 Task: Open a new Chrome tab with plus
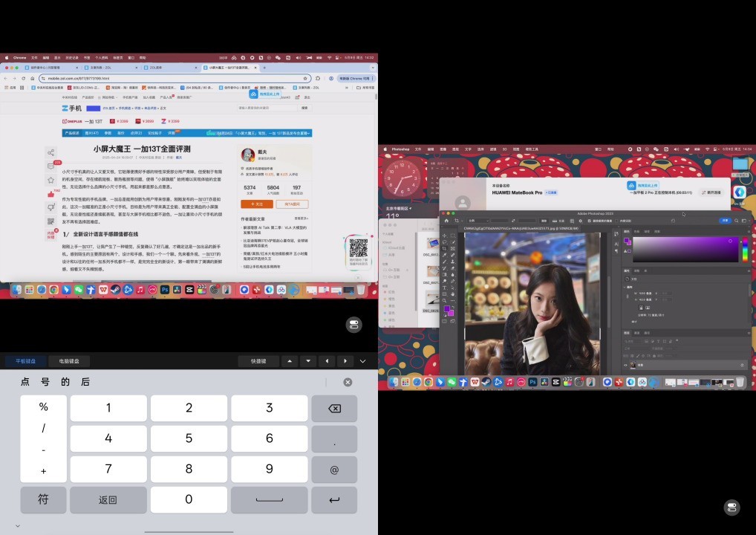click(x=264, y=68)
